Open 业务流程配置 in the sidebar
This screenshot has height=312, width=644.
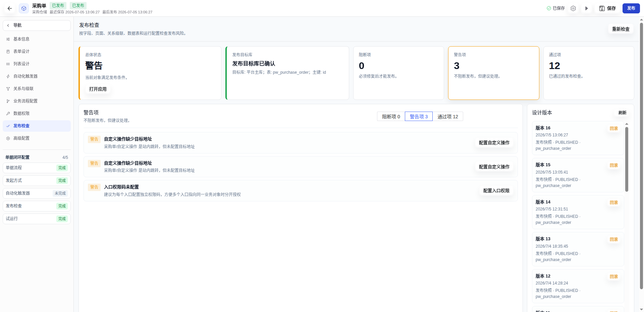(x=37, y=101)
